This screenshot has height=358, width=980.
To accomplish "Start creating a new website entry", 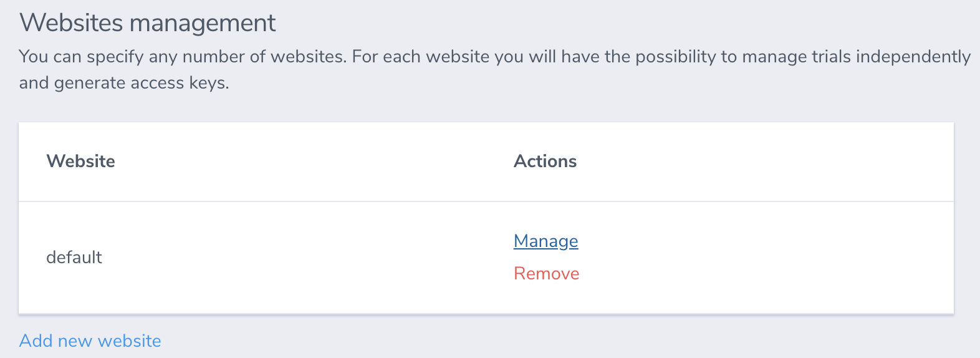I will (90, 341).
